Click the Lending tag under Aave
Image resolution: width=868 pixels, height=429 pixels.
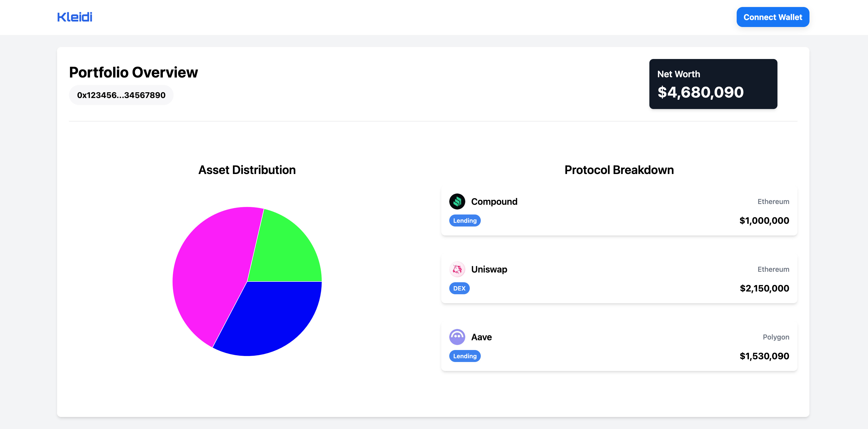465,356
